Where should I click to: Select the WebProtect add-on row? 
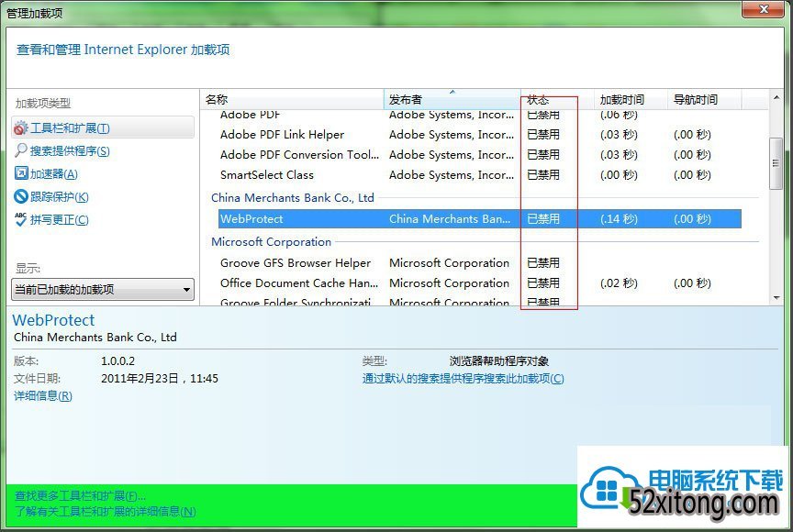(x=480, y=218)
